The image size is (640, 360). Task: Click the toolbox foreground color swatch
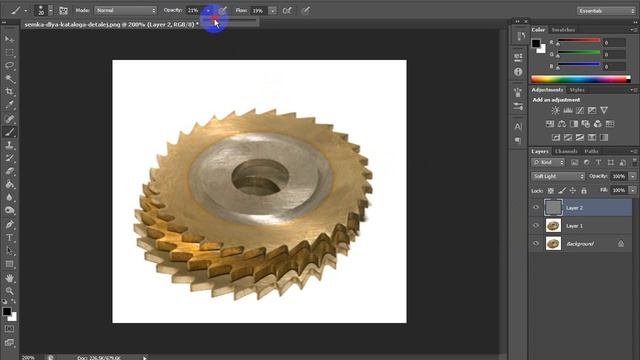point(7,311)
